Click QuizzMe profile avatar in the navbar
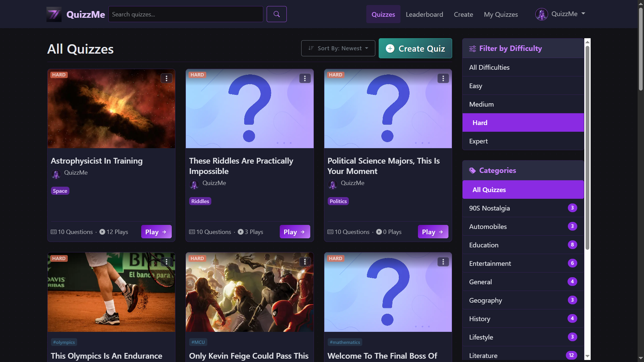The image size is (644, 362). pyautogui.click(x=541, y=14)
